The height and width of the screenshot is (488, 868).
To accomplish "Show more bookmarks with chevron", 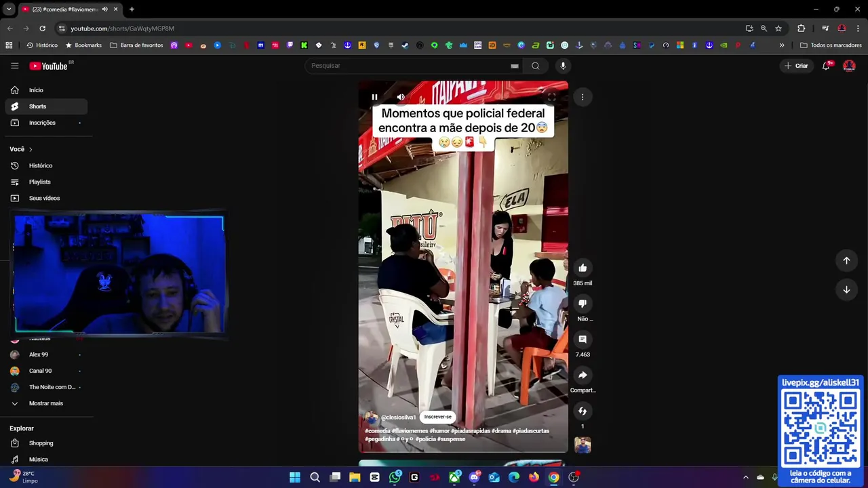I will coord(782,45).
